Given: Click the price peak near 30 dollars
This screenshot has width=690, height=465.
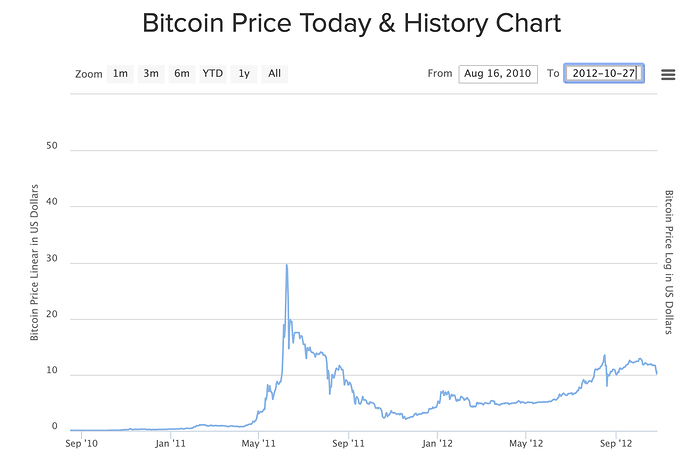Looking at the screenshot, I should pos(287,265).
